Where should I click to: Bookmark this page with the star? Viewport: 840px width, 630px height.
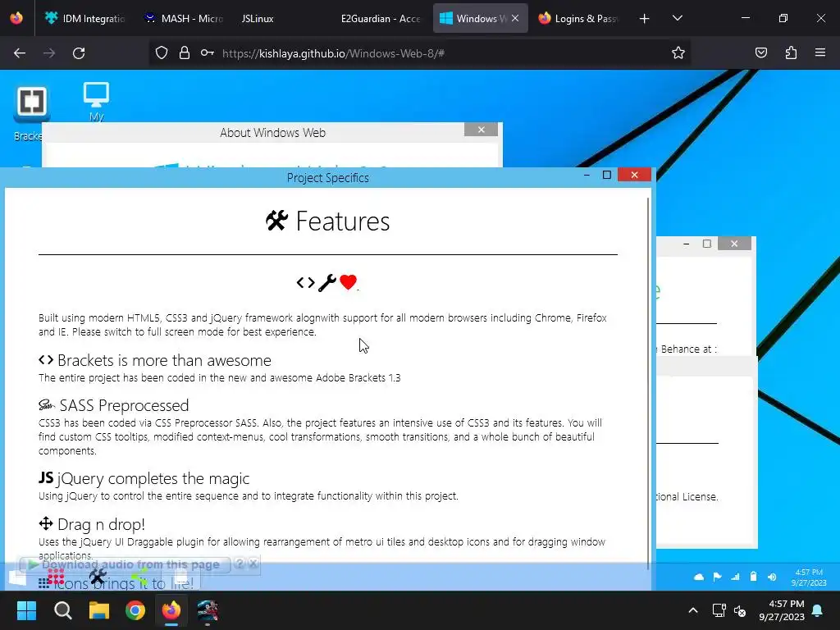coord(678,52)
